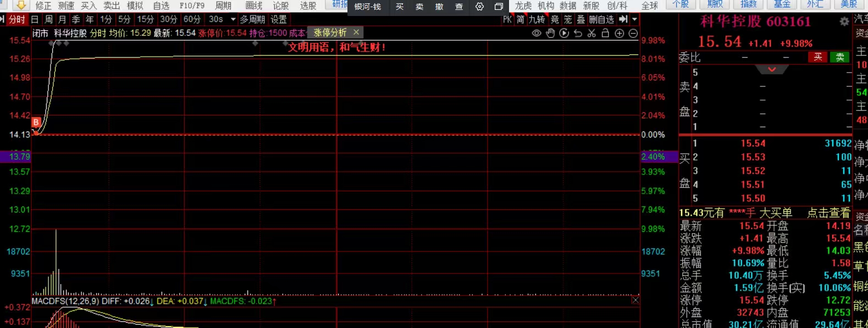Select the hand pan tool above chart
868x328 pixels.
pos(550,33)
